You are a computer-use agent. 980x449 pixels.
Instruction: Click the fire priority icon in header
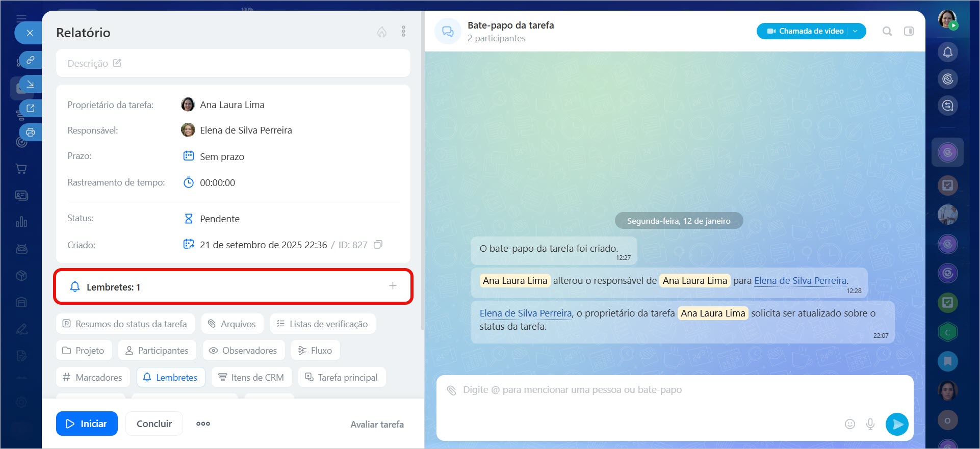click(381, 32)
